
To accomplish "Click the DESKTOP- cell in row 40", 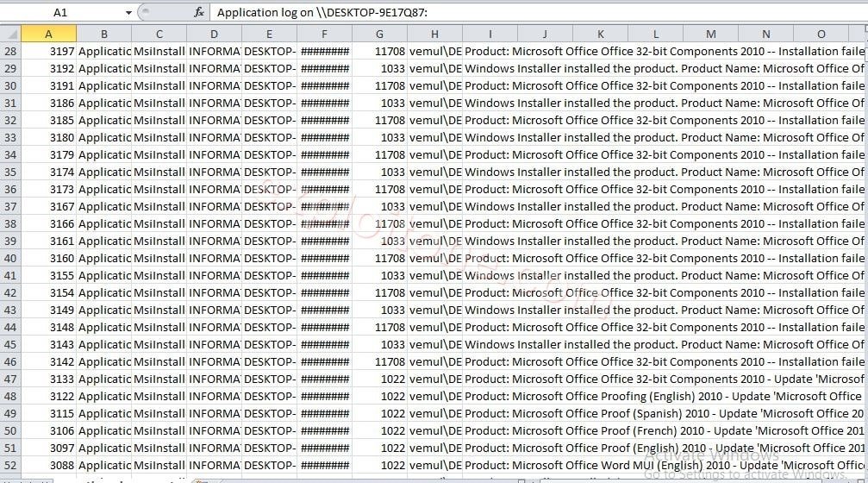I will (269, 258).
